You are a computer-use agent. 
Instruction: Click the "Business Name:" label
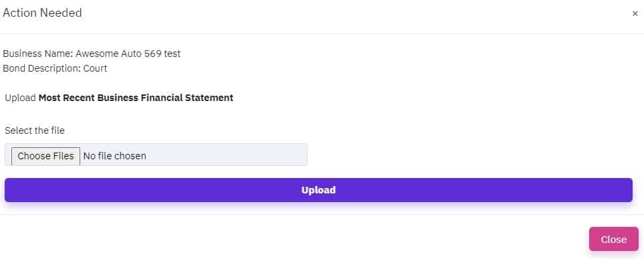[38, 54]
